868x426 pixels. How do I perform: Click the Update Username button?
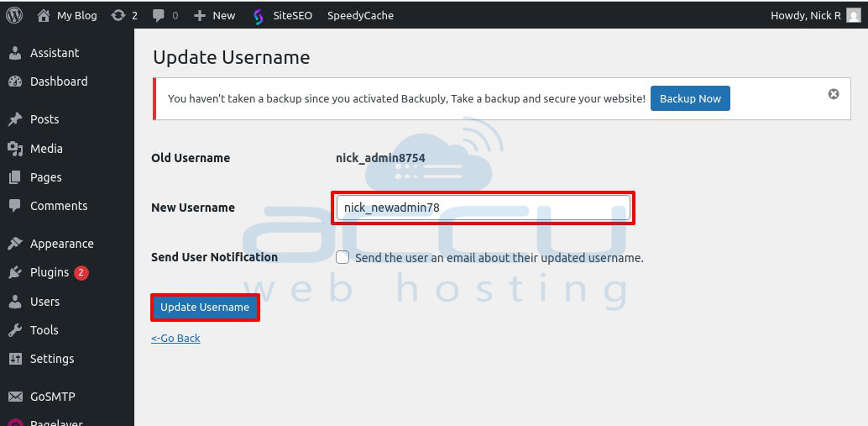click(205, 307)
